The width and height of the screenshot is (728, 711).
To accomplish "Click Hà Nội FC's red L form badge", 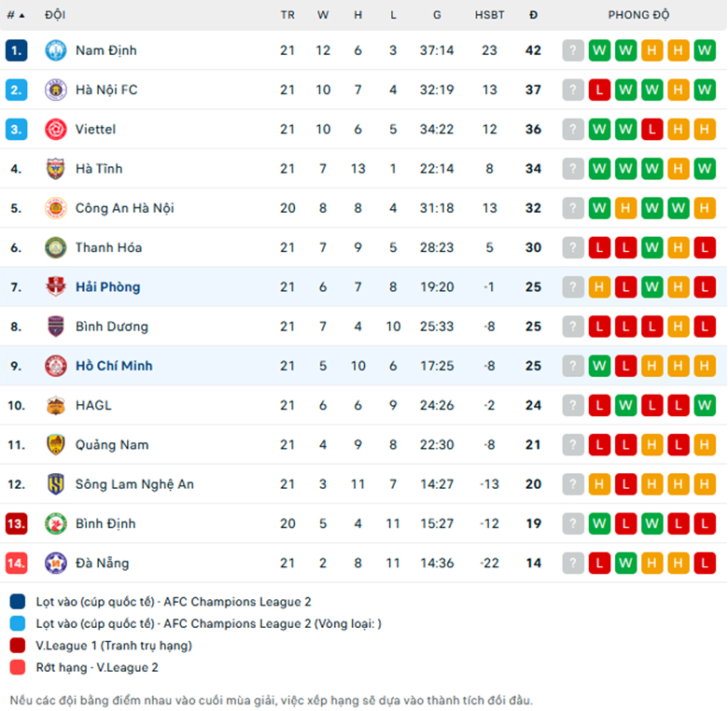I will click(599, 90).
